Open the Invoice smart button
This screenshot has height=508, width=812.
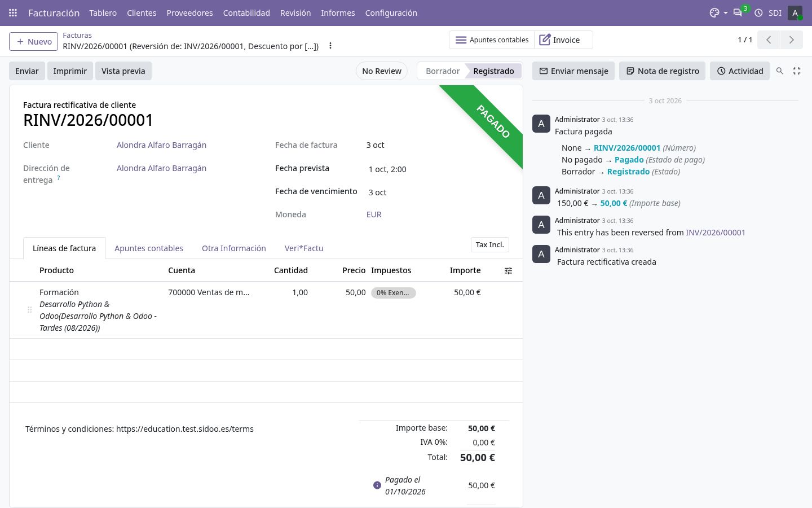[563, 40]
